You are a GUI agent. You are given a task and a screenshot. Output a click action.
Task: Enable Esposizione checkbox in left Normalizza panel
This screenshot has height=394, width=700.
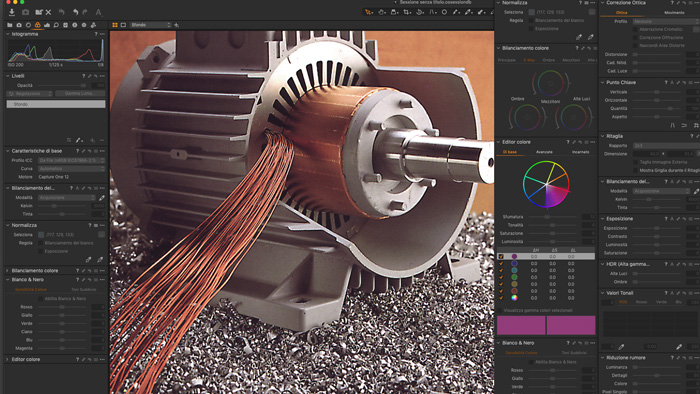(41, 251)
